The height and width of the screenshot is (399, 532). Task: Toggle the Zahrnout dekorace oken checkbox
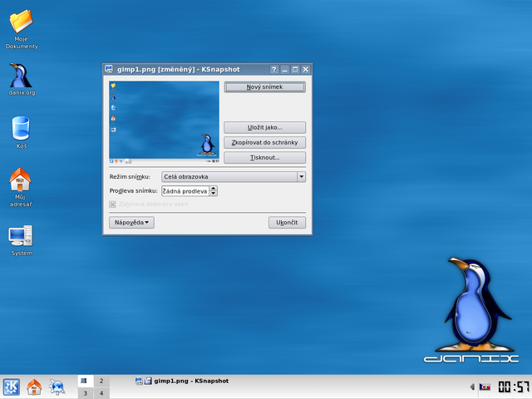pos(113,204)
